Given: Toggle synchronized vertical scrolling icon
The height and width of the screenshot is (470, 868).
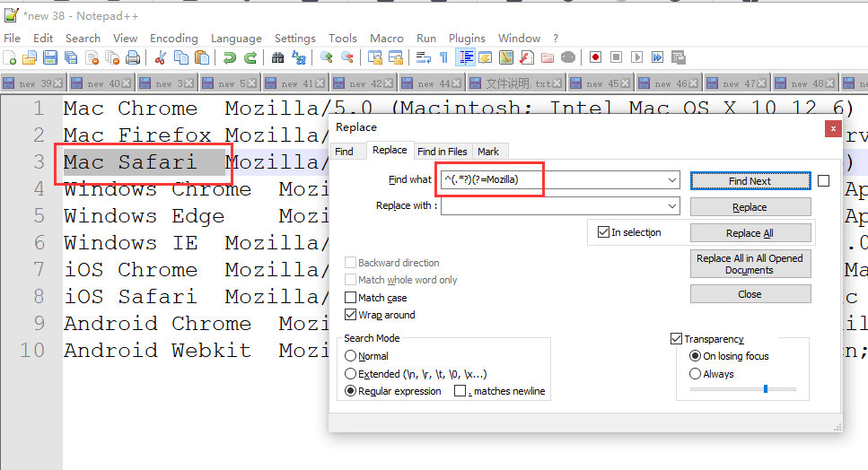Looking at the screenshot, I should point(375,57).
